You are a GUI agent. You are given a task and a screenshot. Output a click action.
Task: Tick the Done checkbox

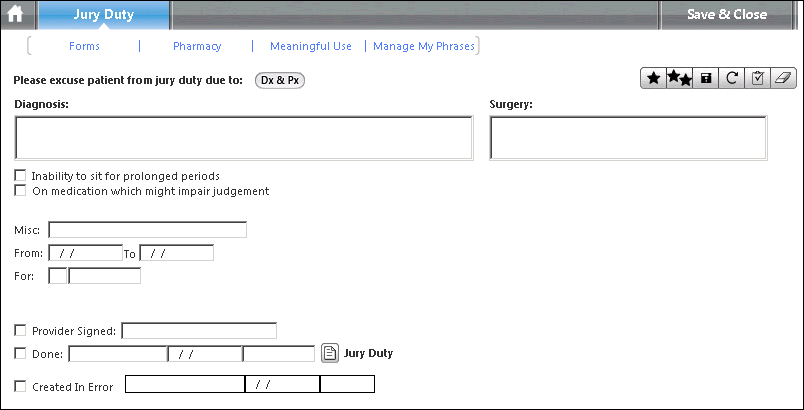(x=20, y=353)
